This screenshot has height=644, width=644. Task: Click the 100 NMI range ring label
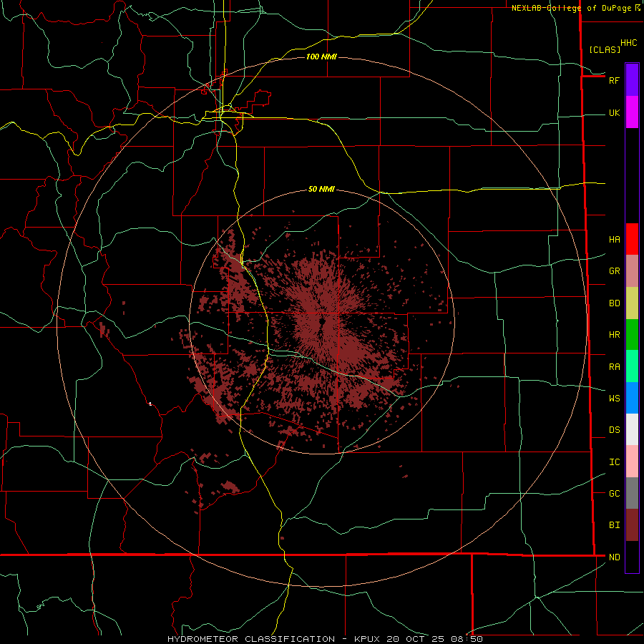pos(321,57)
